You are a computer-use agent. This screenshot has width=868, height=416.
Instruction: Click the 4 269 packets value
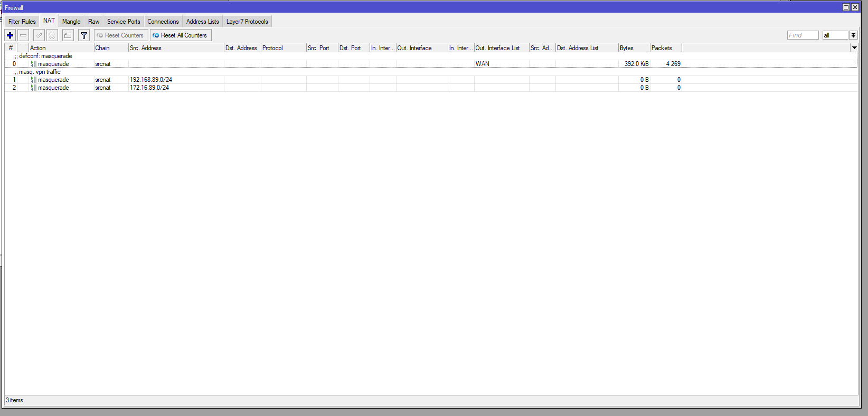673,64
